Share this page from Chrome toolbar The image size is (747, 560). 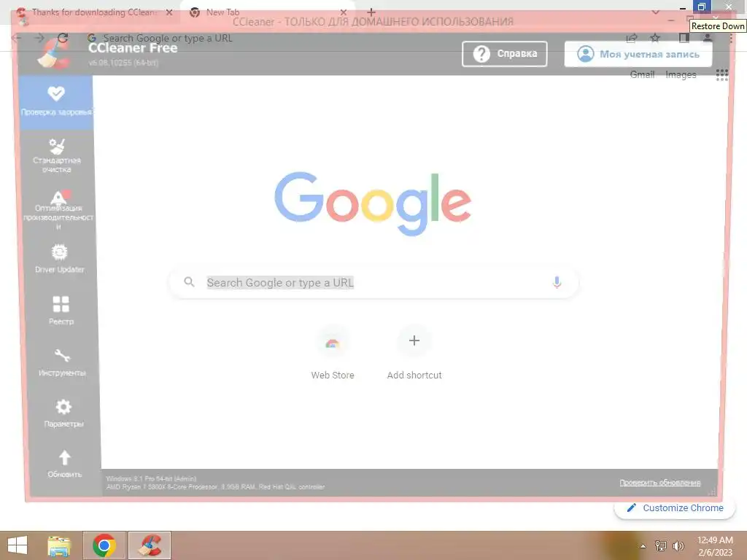tap(632, 38)
